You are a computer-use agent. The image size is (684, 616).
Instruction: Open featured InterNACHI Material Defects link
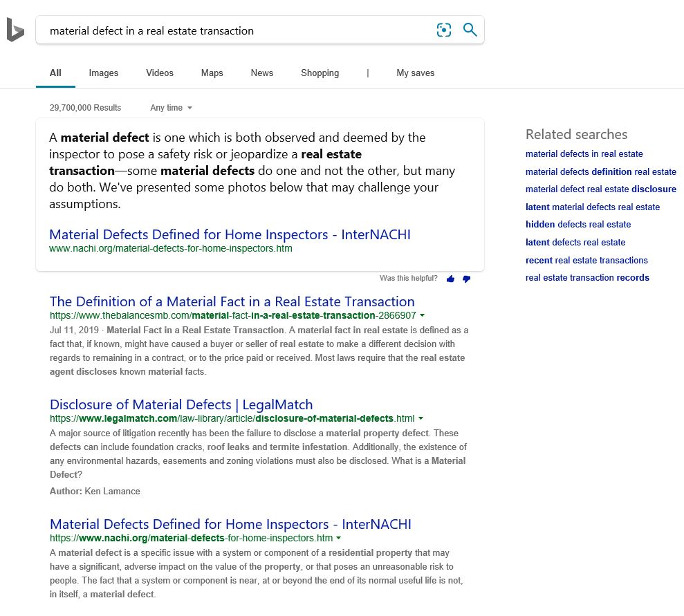(230, 234)
